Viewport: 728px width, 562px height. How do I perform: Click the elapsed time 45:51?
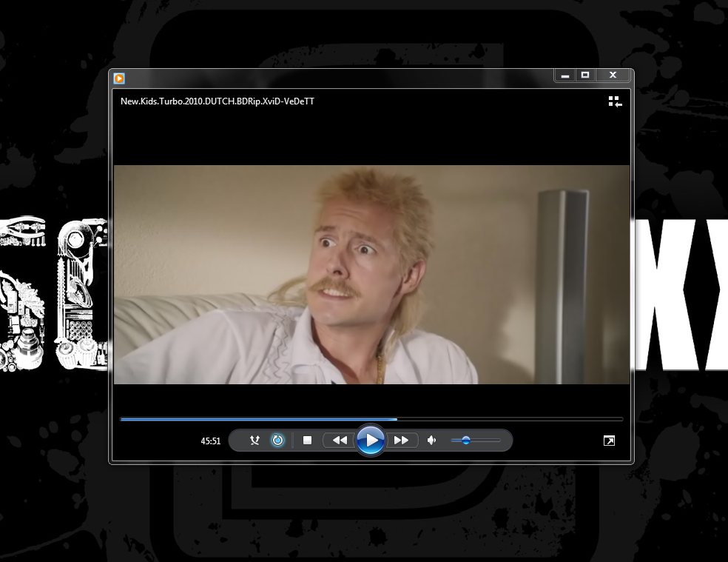[211, 441]
